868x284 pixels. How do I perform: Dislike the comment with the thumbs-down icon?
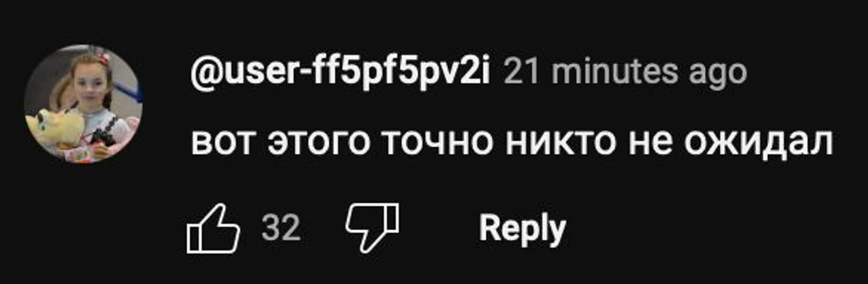click(373, 229)
